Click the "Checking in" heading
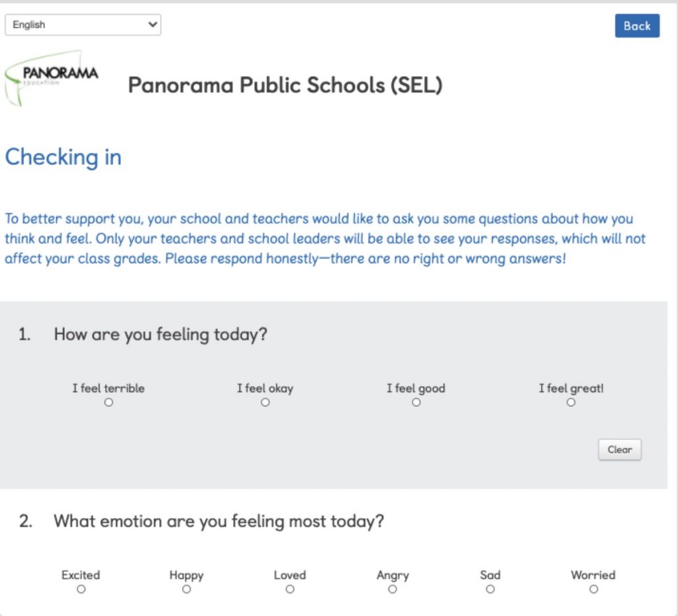This screenshot has height=616, width=678. [63, 157]
